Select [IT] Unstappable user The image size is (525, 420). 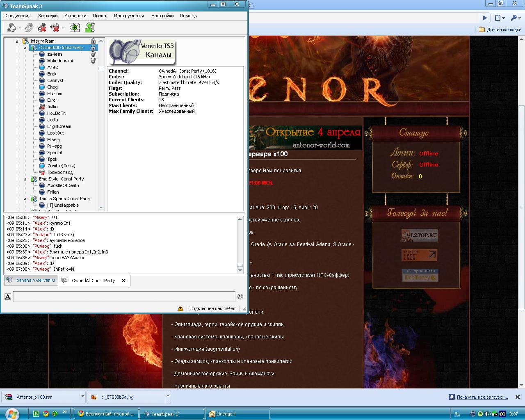click(x=63, y=205)
